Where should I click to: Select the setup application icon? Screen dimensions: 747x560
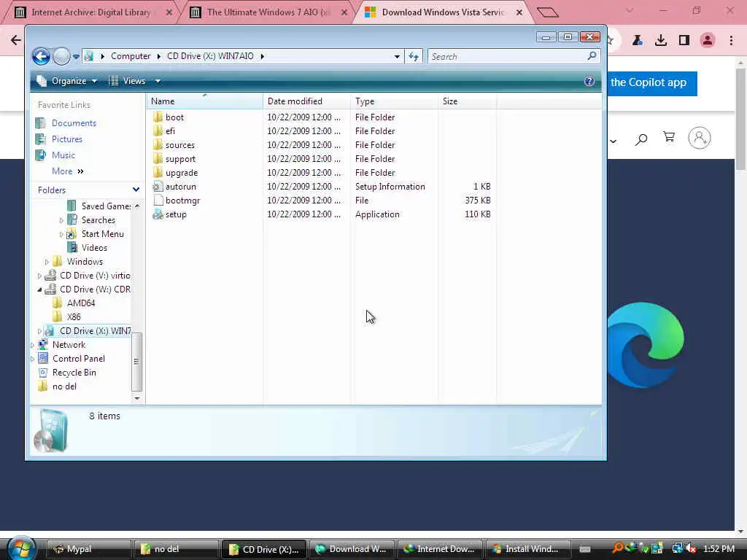tap(158, 214)
